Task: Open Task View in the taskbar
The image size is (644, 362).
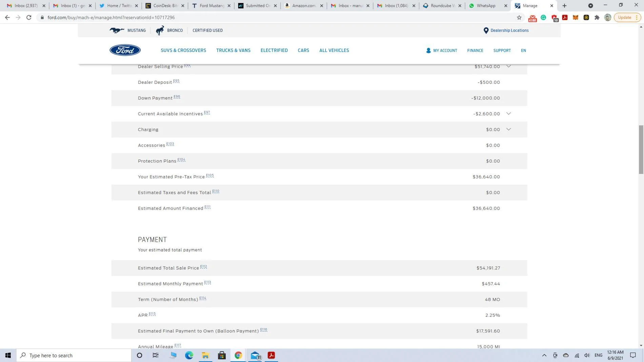Action: 156,355
